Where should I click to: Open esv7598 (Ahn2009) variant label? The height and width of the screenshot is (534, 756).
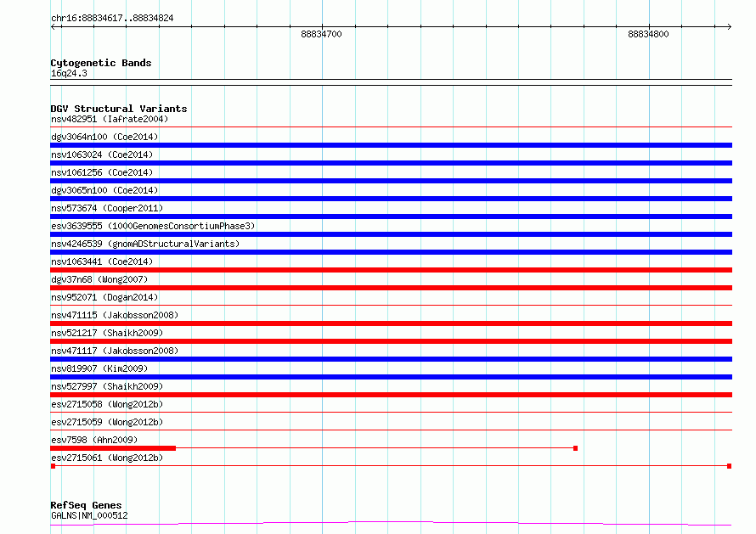94,440
